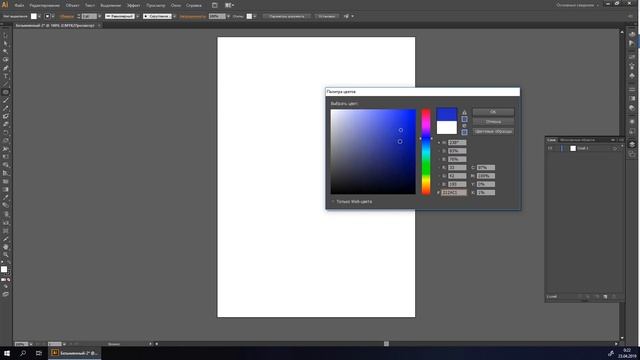
Task: Select the Zoom magnifier tool
Action: tap(5, 255)
